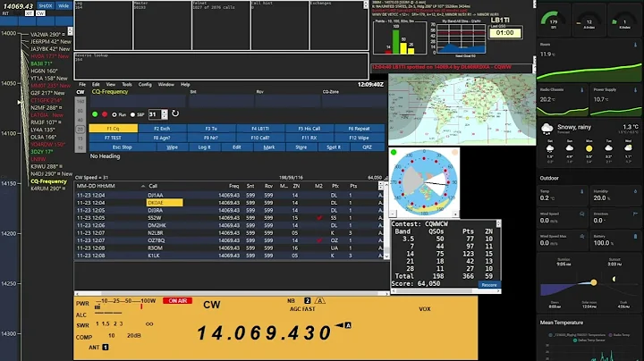Click the wind Direction flag icon
Screen dimensions: 644x361
(635, 214)
